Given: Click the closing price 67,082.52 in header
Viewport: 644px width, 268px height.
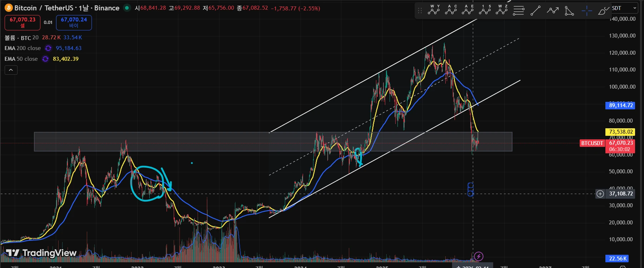Looking at the screenshot, I should [x=255, y=8].
